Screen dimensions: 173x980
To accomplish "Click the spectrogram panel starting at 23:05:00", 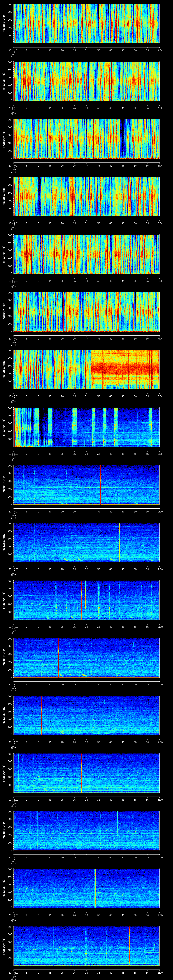I will [x=87, y=254].
